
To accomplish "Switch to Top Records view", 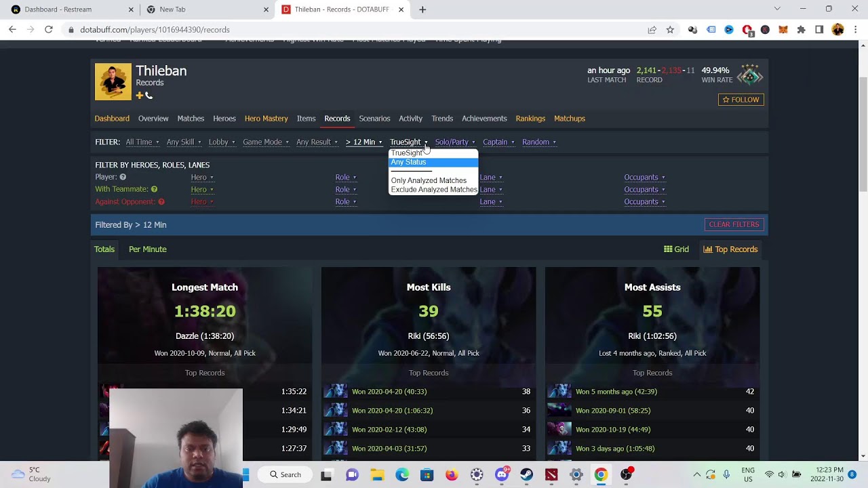I will [x=730, y=249].
